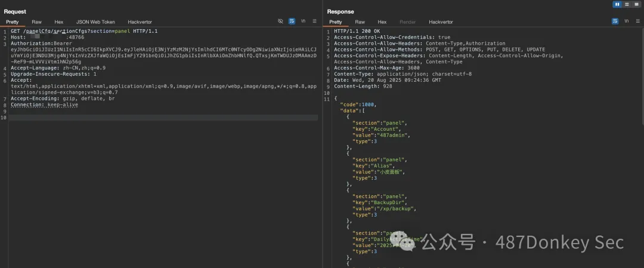
Task: Select the side-by-side split layout icon
Action: 617,4
